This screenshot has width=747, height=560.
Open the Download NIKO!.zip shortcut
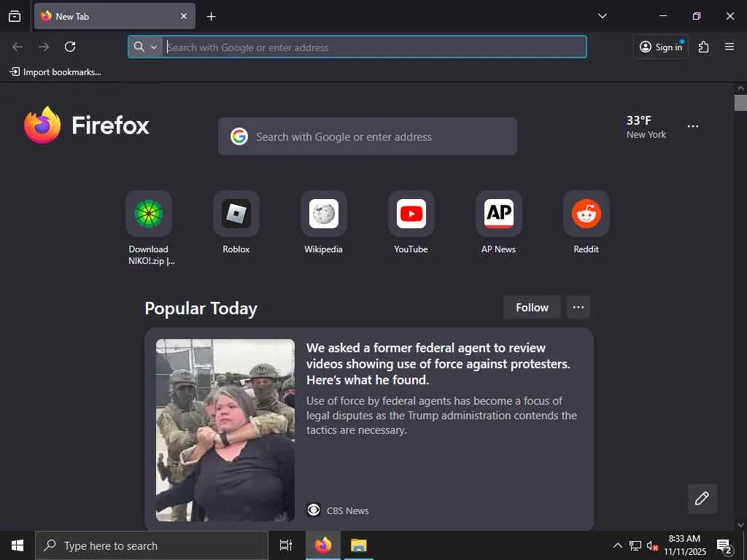coord(149,227)
